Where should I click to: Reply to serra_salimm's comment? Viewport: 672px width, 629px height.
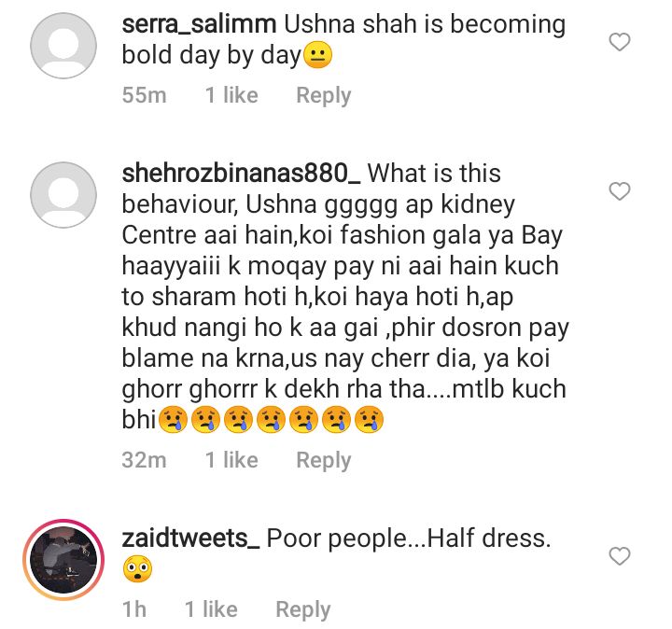[324, 95]
